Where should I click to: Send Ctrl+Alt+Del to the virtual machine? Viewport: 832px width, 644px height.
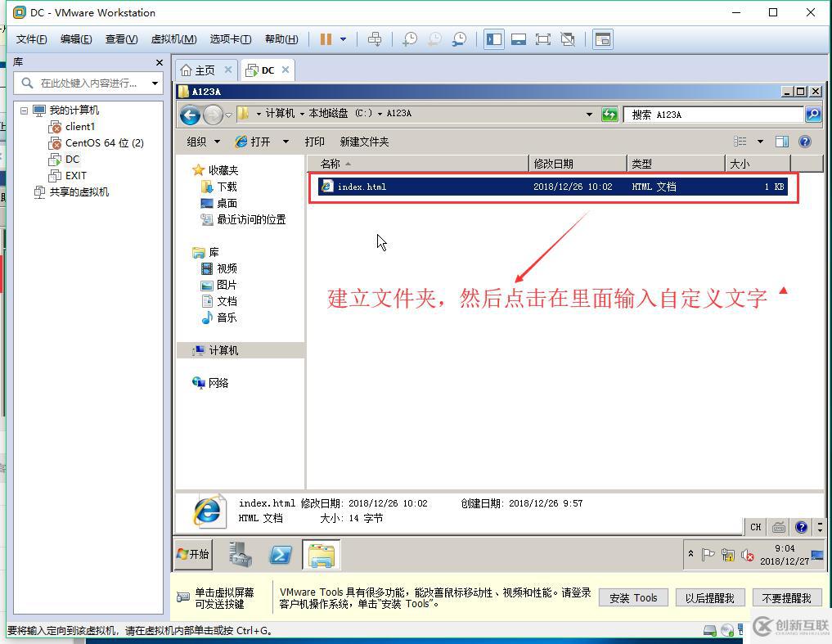[x=375, y=39]
